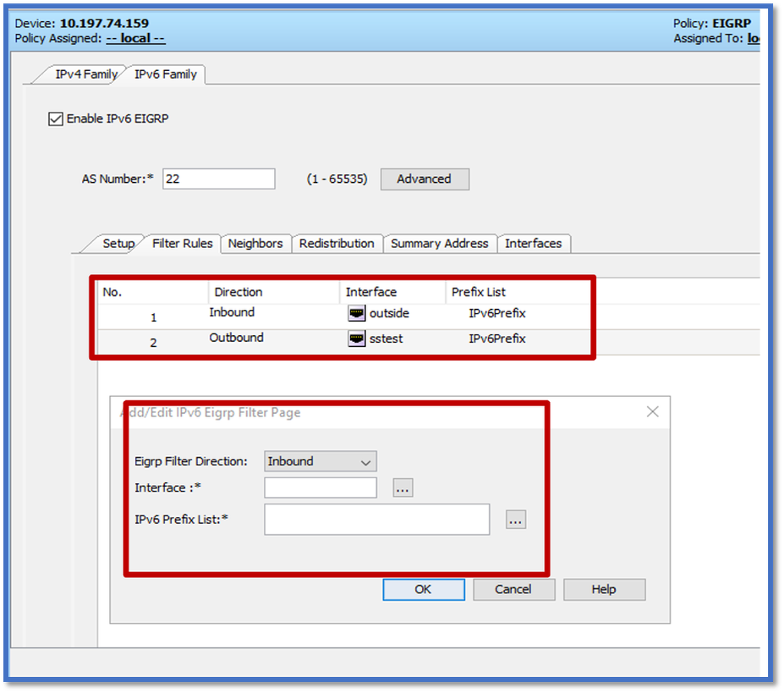Toggle the Enable IPv6 EIGRP checkbox
Viewport: 784px width, 694px height.
(56, 119)
